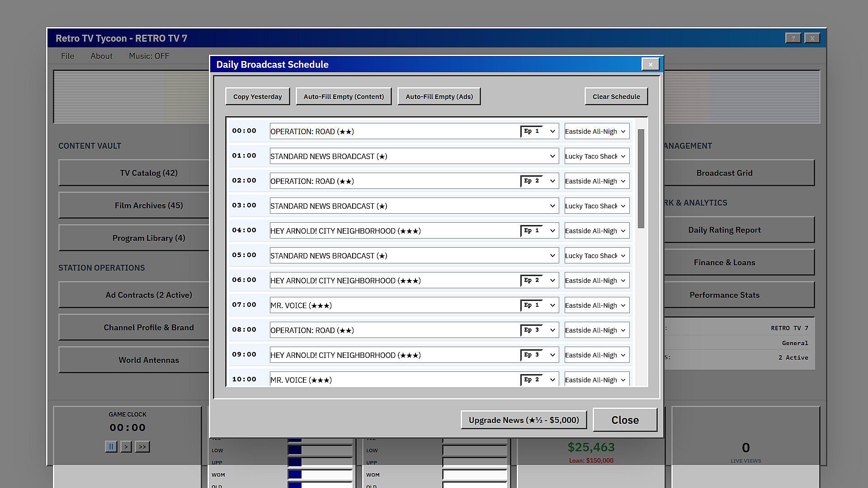The width and height of the screenshot is (868, 488).
Task: Open ad dropdown for 04:00 slot
Action: click(x=597, y=231)
